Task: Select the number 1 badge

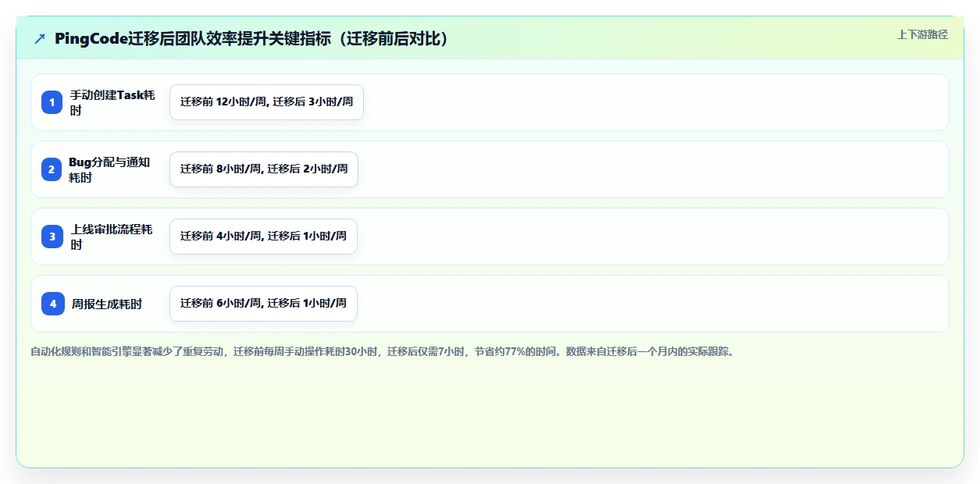Action: (x=52, y=101)
